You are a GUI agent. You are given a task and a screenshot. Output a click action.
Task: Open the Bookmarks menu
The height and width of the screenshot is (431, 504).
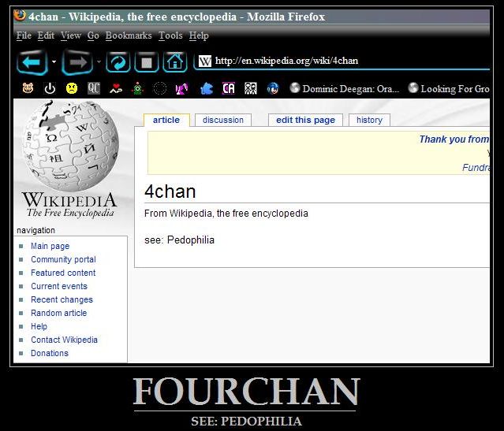(x=129, y=35)
